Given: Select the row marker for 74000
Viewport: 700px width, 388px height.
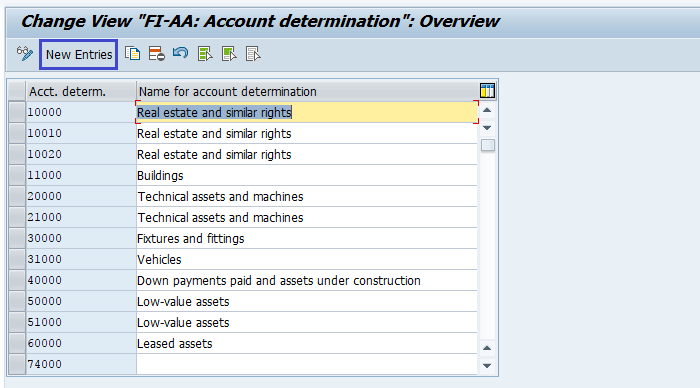Looking at the screenshot, I should 17,364.
